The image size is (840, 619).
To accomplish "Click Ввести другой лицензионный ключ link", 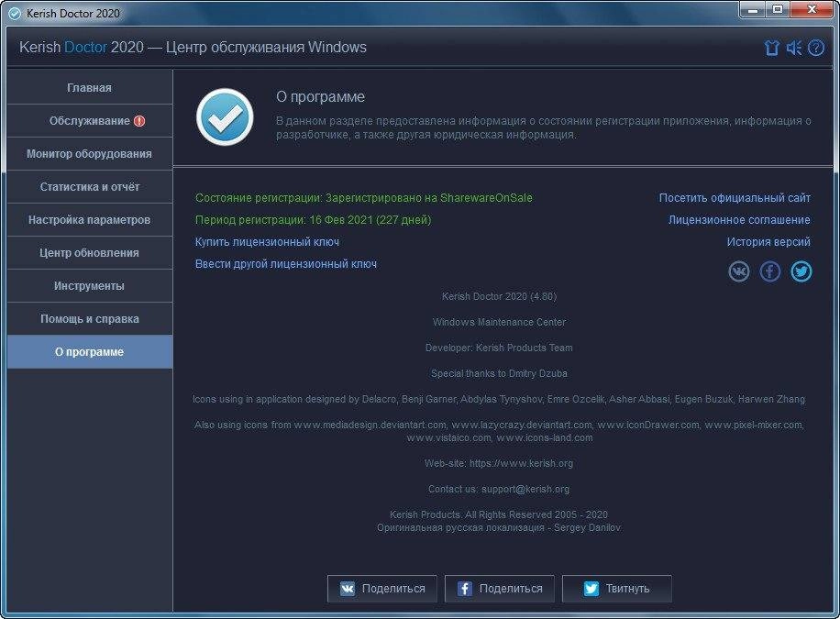I will click(285, 264).
